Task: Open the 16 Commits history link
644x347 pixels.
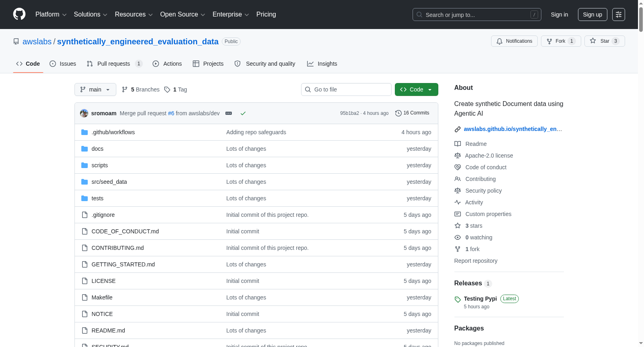Action: click(412, 113)
